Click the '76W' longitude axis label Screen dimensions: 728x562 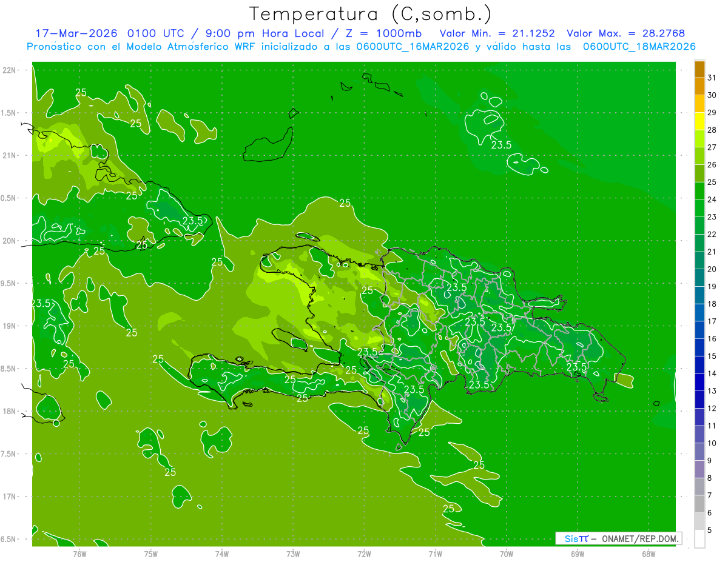point(79,554)
